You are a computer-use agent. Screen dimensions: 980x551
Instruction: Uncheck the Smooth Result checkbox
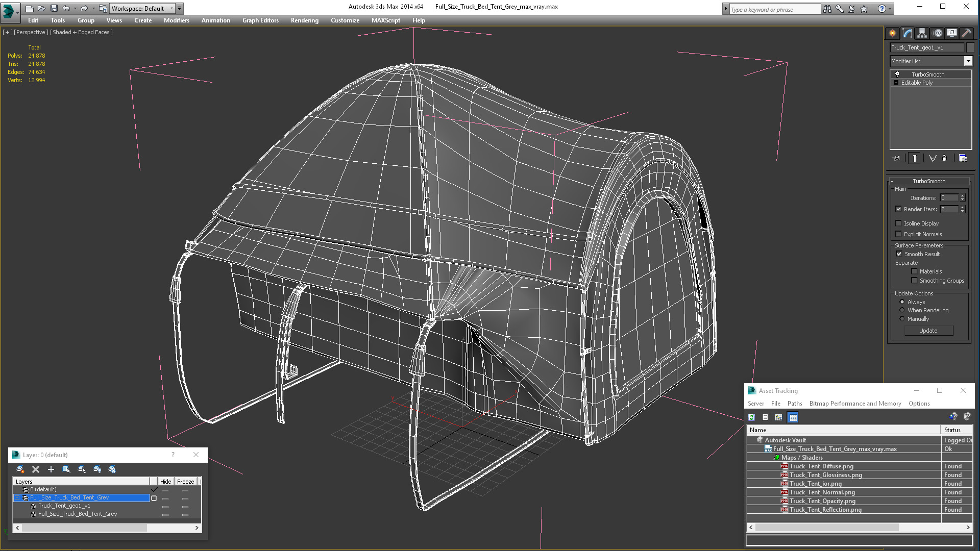[899, 254]
